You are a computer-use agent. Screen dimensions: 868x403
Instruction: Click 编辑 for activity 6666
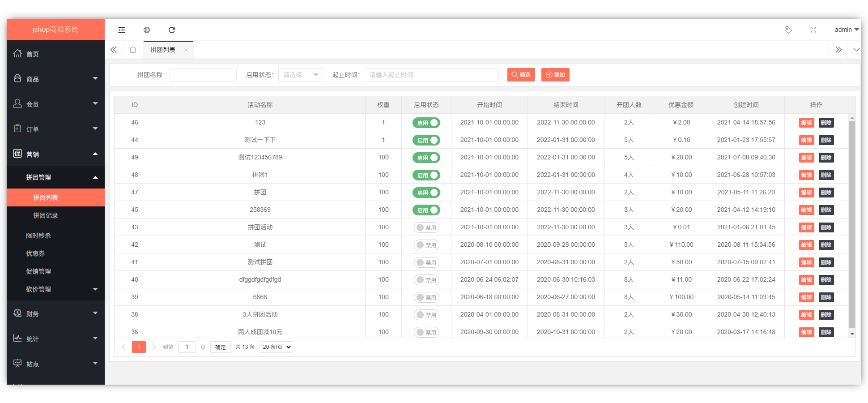click(x=807, y=297)
